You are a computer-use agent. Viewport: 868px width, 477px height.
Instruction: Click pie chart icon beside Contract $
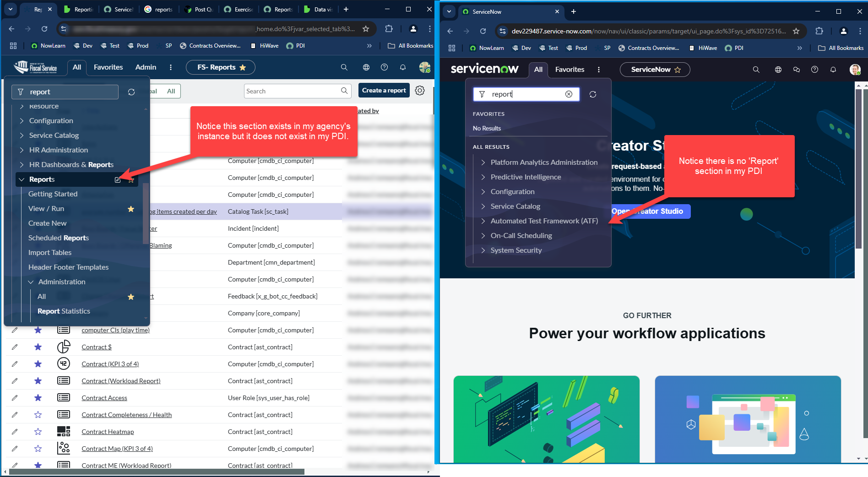click(64, 347)
